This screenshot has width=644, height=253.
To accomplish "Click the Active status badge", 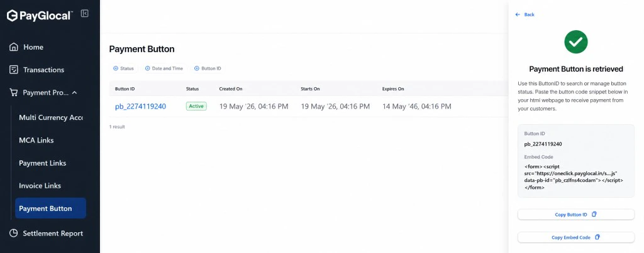I will pyautogui.click(x=196, y=106).
